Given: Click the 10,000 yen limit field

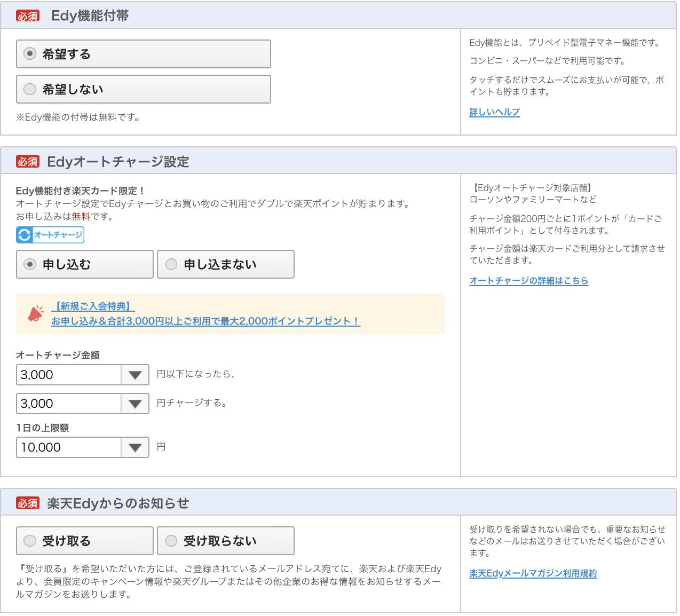Looking at the screenshot, I should [x=69, y=447].
